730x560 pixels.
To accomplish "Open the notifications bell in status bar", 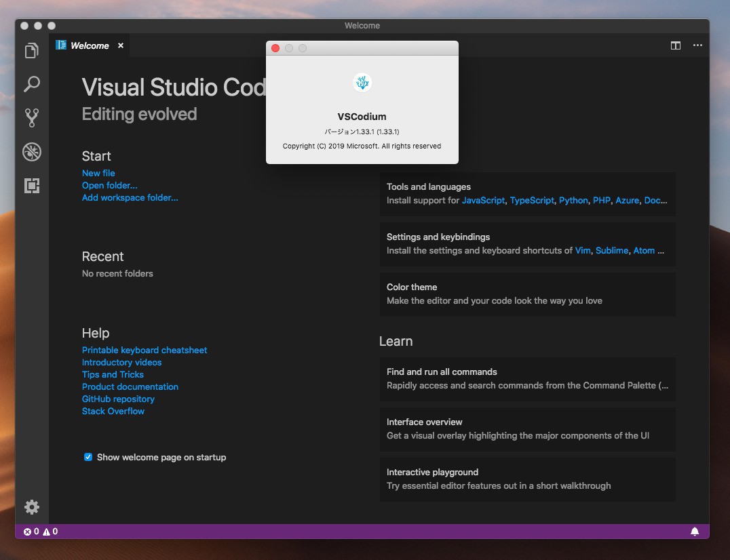I will coord(695,532).
